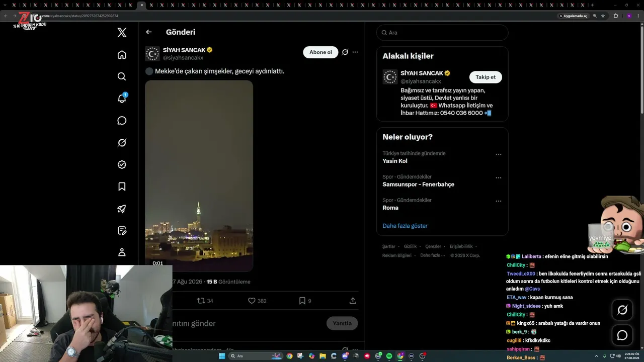644x362 pixels.
Task: Click the Yanıtla reply button
Action: tap(342, 323)
